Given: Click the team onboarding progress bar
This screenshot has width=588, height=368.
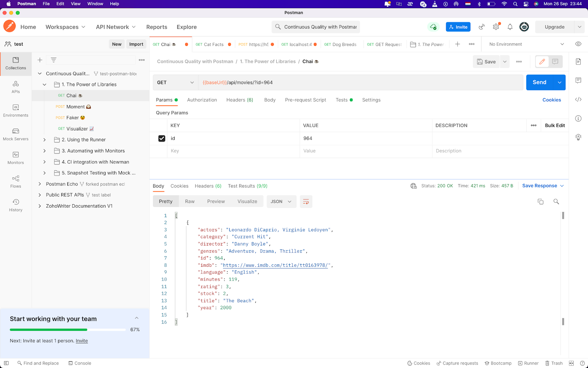Looking at the screenshot, I should [68, 330].
